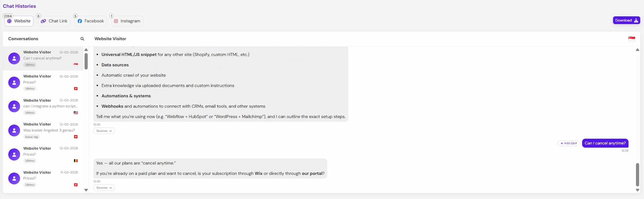
Task: Open the Chat Histories link
Action: (19, 6)
